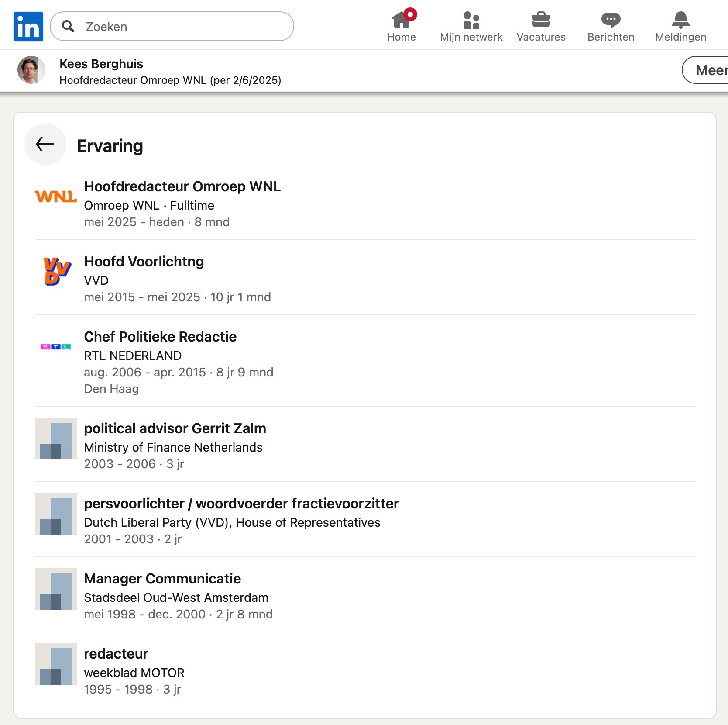Viewport: 728px width, 725px height.
Task: Click Stadsdeel Oud-West placeholder logo
Action: click(56, 589)
